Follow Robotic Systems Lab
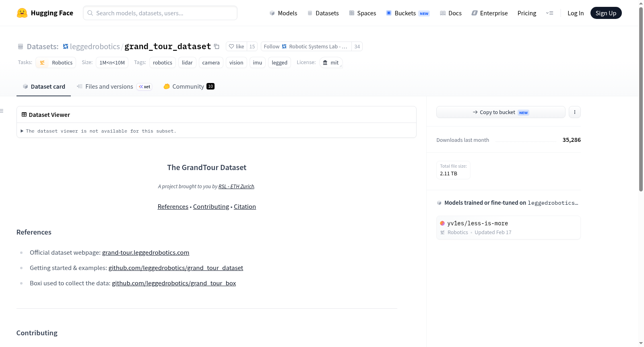Image resolution: width=644 pixels, height=347 pixels. coord(306,46)
